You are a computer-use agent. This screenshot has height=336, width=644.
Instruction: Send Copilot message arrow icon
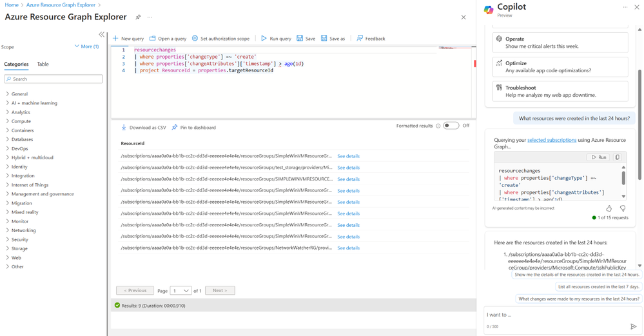[633, 326]
